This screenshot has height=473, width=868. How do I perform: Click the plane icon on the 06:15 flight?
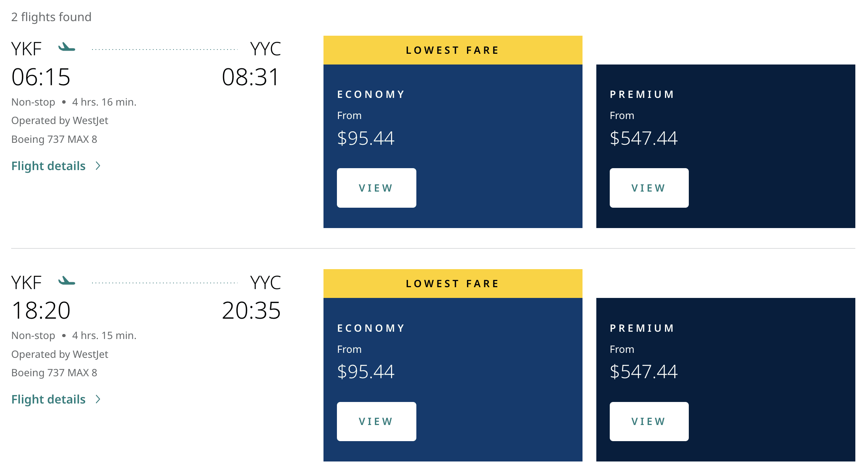pyautogui.click(x=67, y=48)
